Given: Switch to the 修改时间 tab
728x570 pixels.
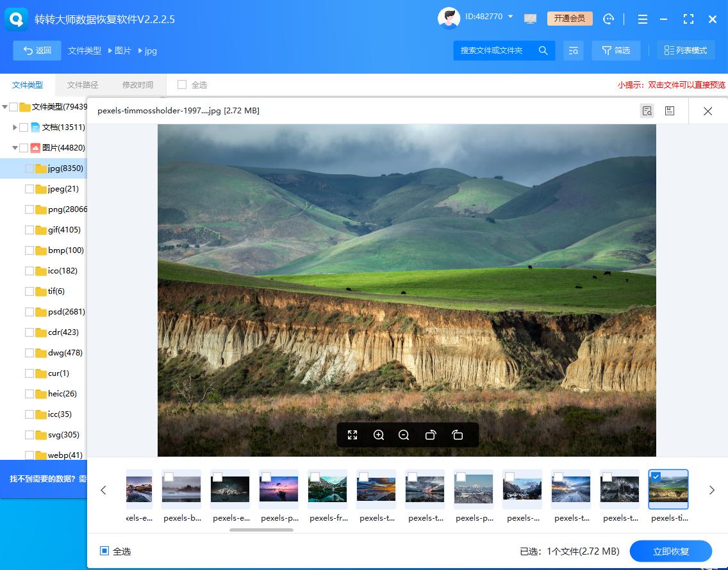Looking at the screenshot, I should (x=137, y=85).
